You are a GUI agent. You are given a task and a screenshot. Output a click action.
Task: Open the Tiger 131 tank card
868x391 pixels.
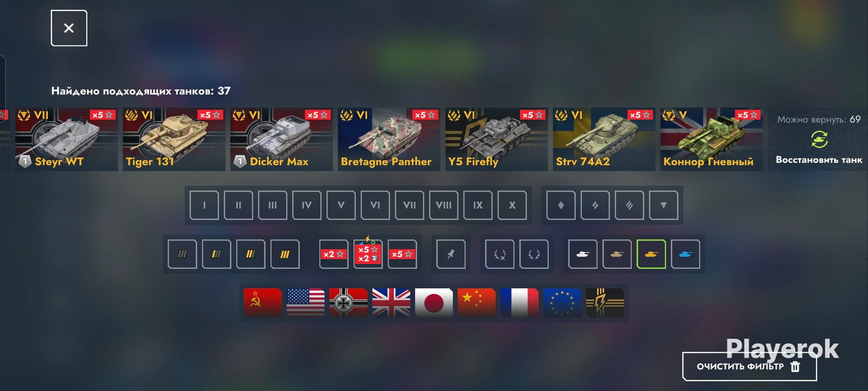(174, 139)
